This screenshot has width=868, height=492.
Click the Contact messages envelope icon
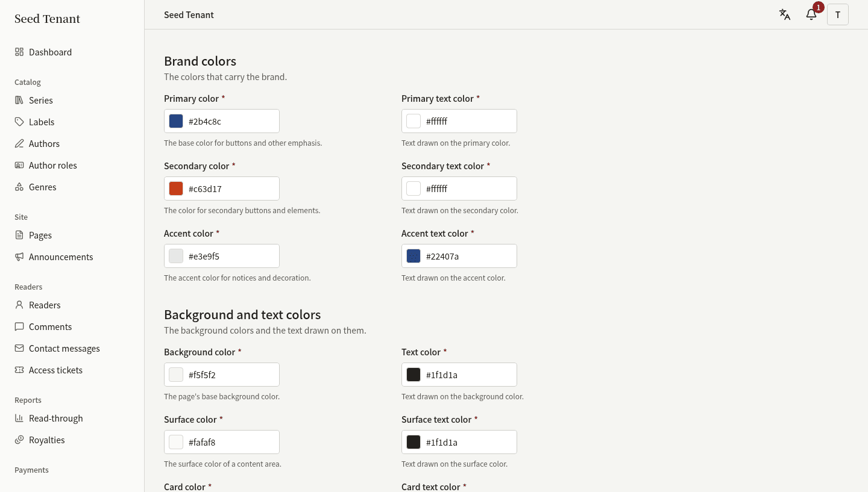point(19,349)
